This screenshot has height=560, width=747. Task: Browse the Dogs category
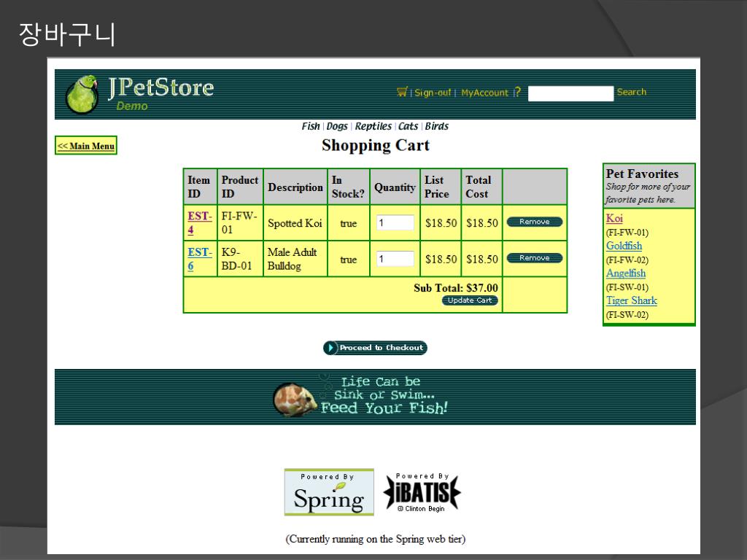[x=337, y=126]
